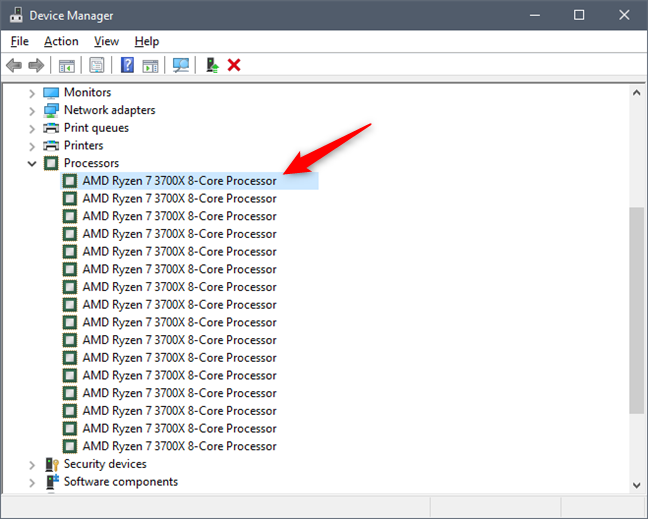This screenshot has height=519, width=648.
Task: Scan for hardware changes using the monitor icon
Action: pos(181,65)
